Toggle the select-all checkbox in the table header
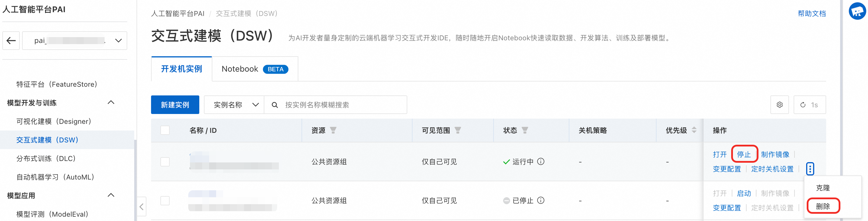The image size is (868, 221). pos(165,130)
